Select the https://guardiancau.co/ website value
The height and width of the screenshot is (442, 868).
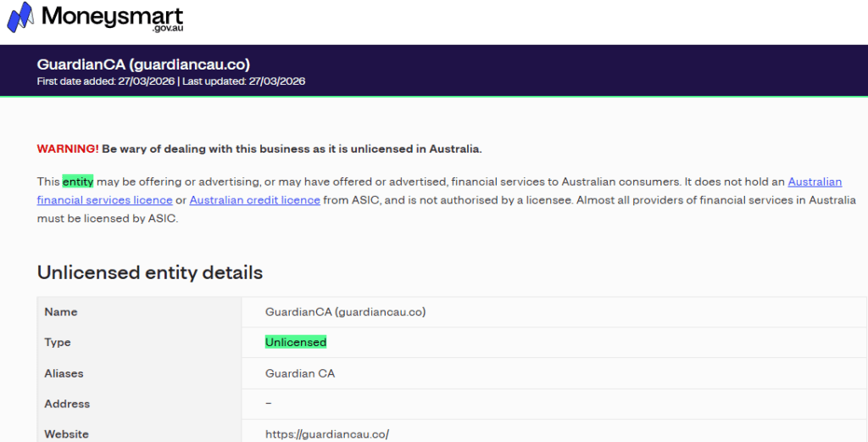click(x=327, y=434)
